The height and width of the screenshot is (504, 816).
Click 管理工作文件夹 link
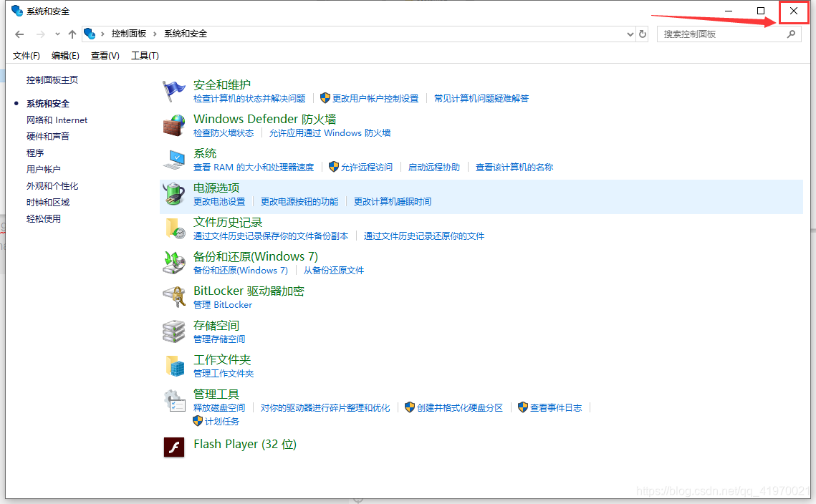[x=224, y=374]
